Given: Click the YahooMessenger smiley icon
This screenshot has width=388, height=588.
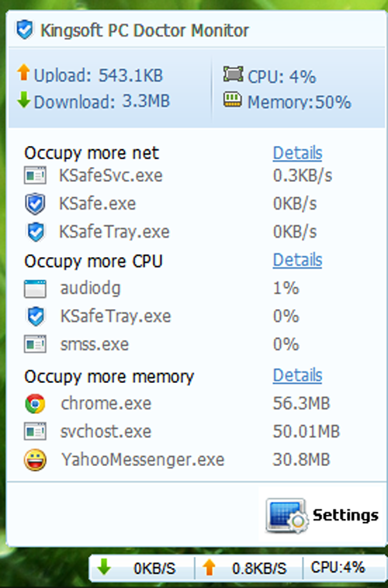Looking at the screenshot, I should (x=35, y=460).
